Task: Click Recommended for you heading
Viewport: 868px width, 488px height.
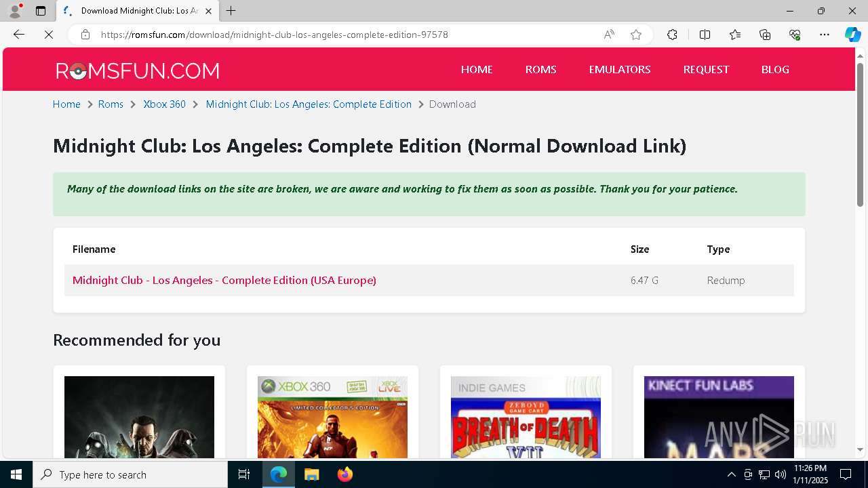Action: click(137, 340)
